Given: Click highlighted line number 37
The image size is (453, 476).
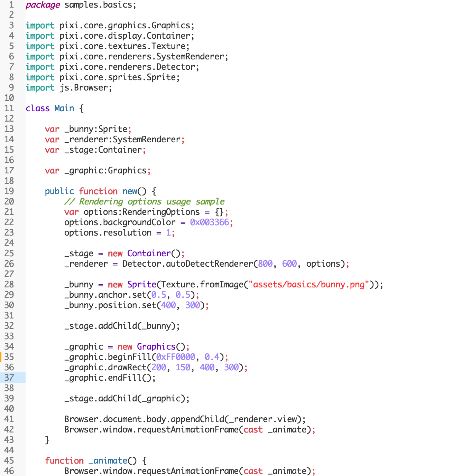Looking at the screenshot, I should coord(9,378).
